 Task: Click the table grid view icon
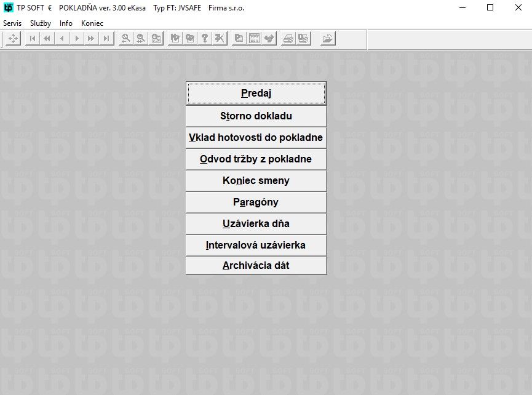point(254,38)
